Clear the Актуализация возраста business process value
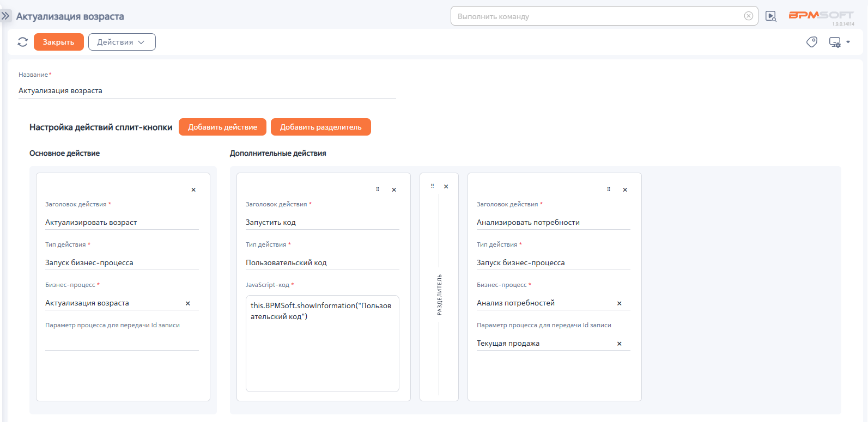The image size is (868, 422). tap(188, 303)
